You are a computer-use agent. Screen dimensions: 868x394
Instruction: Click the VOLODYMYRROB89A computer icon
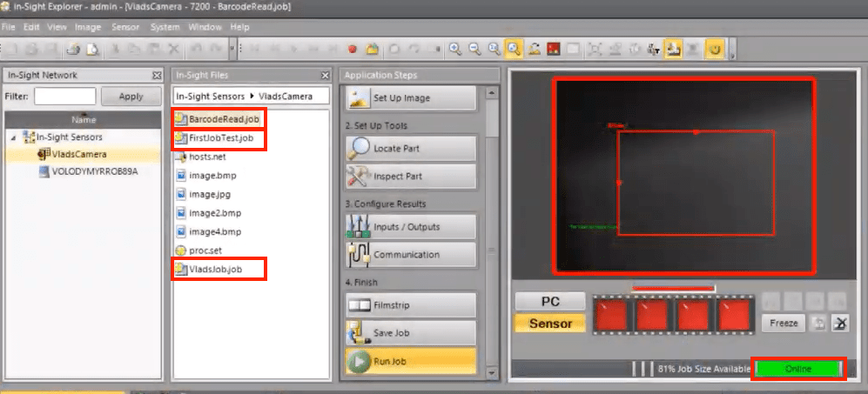[x=44, y=171]
